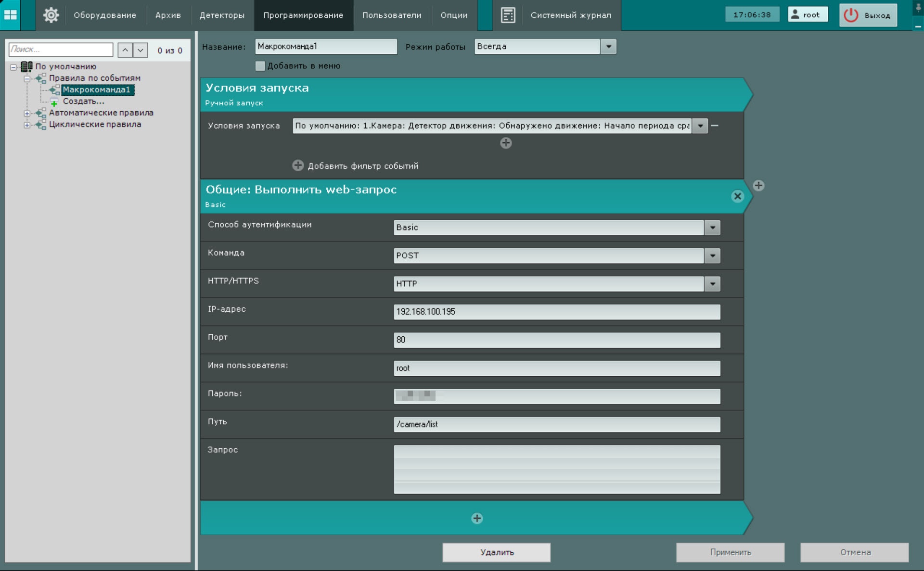
Task: Open the system journal icon
Action: click(x=508, y=15)
